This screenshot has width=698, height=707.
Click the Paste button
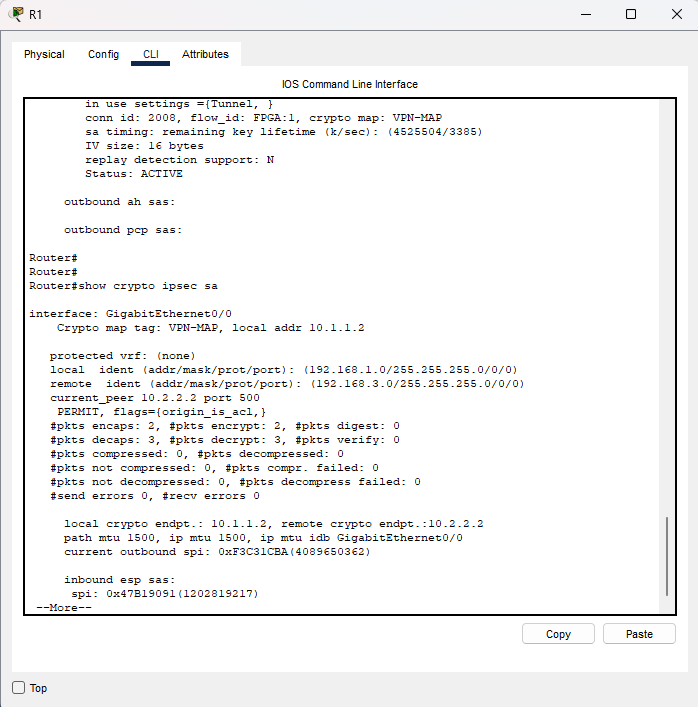[639, 634]
